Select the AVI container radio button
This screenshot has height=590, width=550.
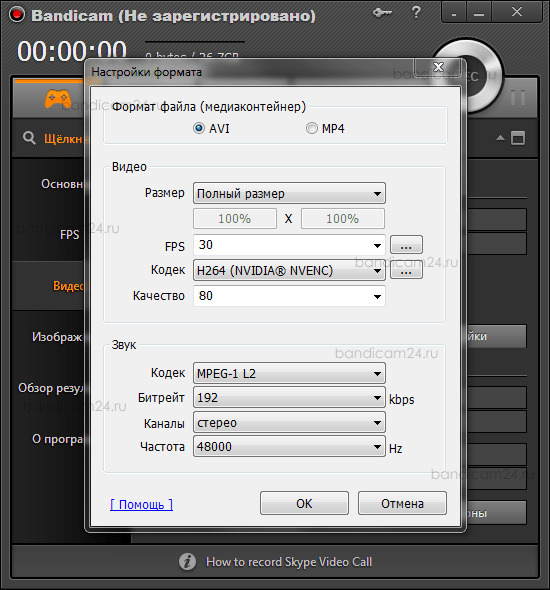coord(199,128)
